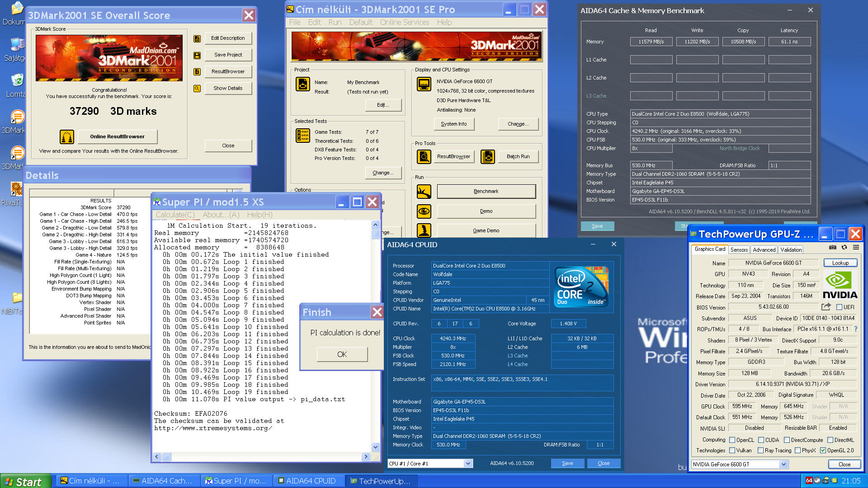Click Show Details magnifier icon
Screen dimensions: 868x488
(197, 89)
